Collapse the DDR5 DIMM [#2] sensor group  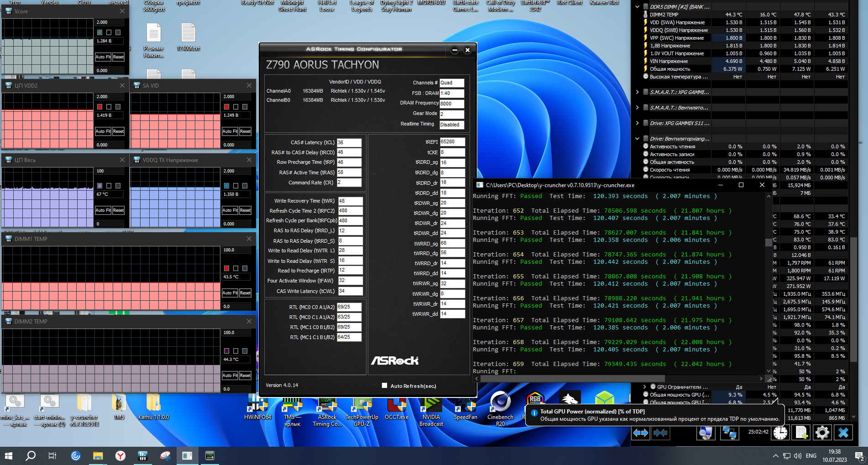638,7
